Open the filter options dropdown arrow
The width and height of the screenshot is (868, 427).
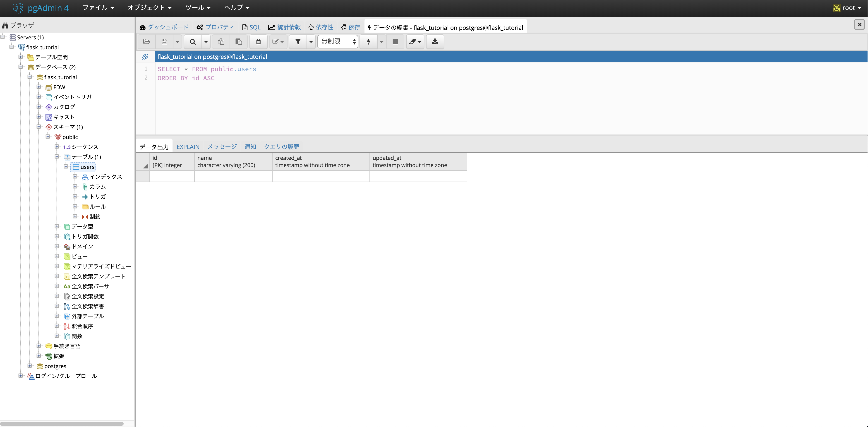[x=311, y=41]
